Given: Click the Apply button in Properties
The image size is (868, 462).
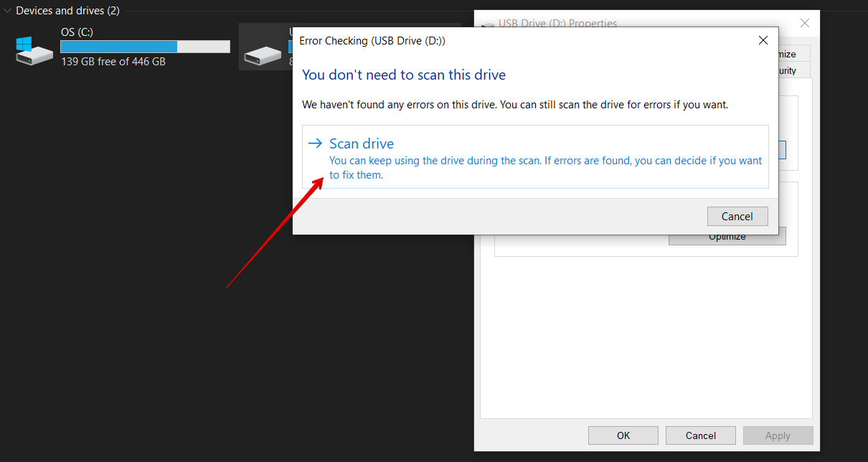Looking at the screenshot, I should click(778, 435).
